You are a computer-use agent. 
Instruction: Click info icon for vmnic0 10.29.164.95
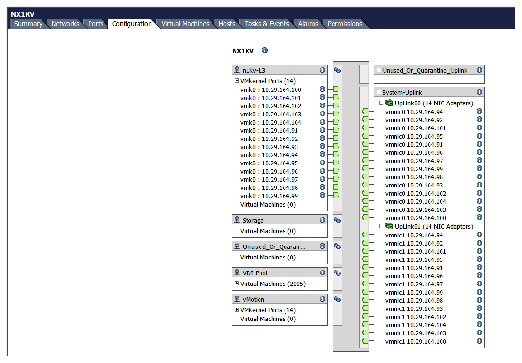[x=479, y=136]
